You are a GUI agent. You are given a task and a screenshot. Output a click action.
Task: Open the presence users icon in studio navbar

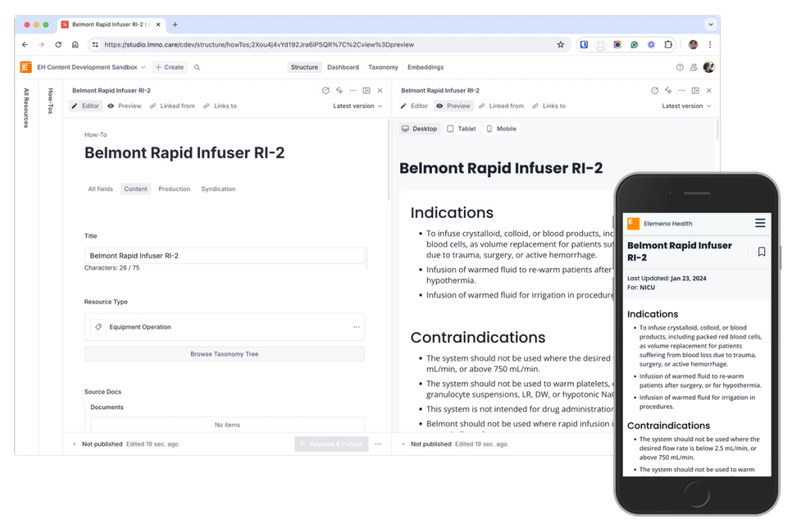pos(693,67)
